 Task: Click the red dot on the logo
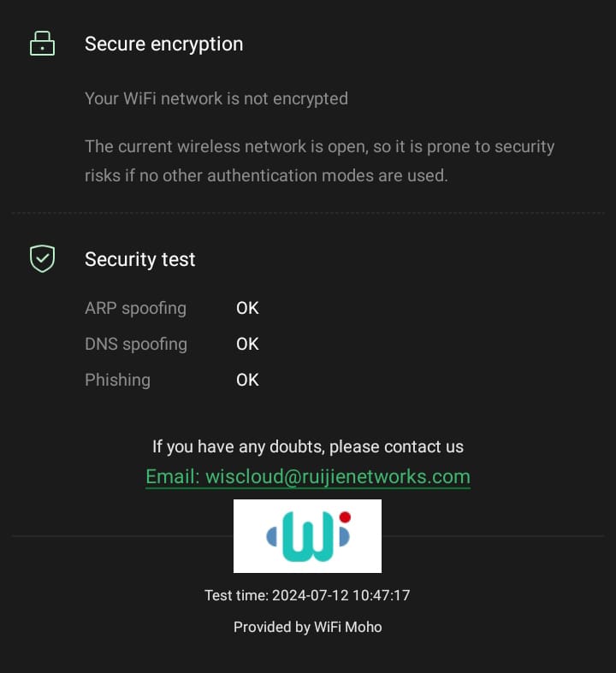345,517
